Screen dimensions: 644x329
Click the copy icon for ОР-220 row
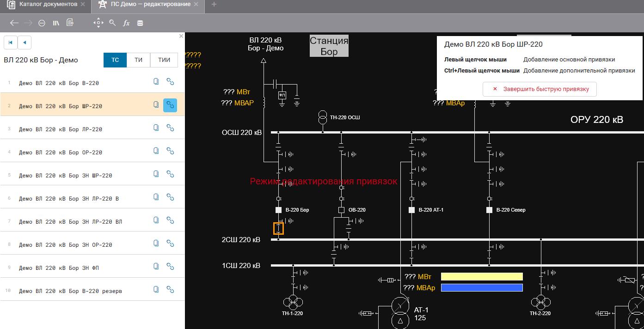(156, 151)
